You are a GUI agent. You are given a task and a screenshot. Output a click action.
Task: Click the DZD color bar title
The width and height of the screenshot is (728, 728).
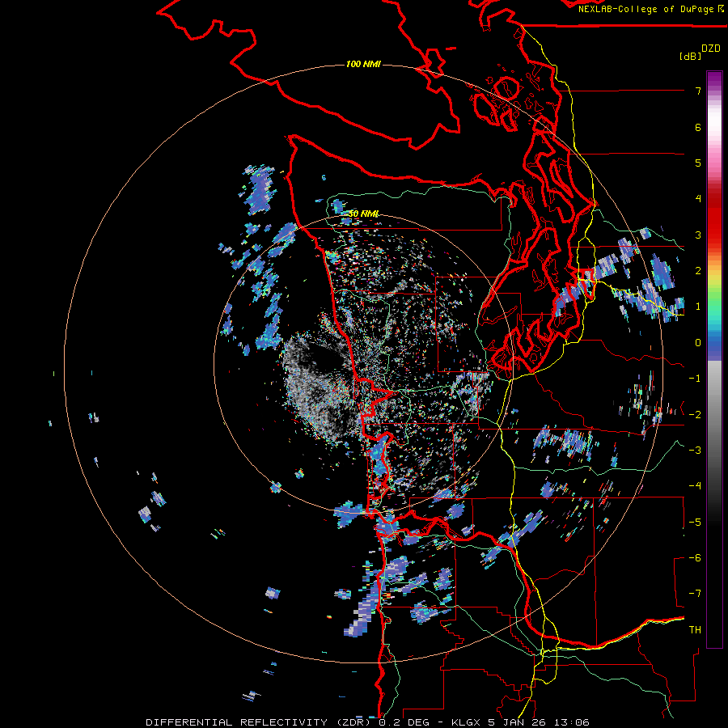pos(711,49)
